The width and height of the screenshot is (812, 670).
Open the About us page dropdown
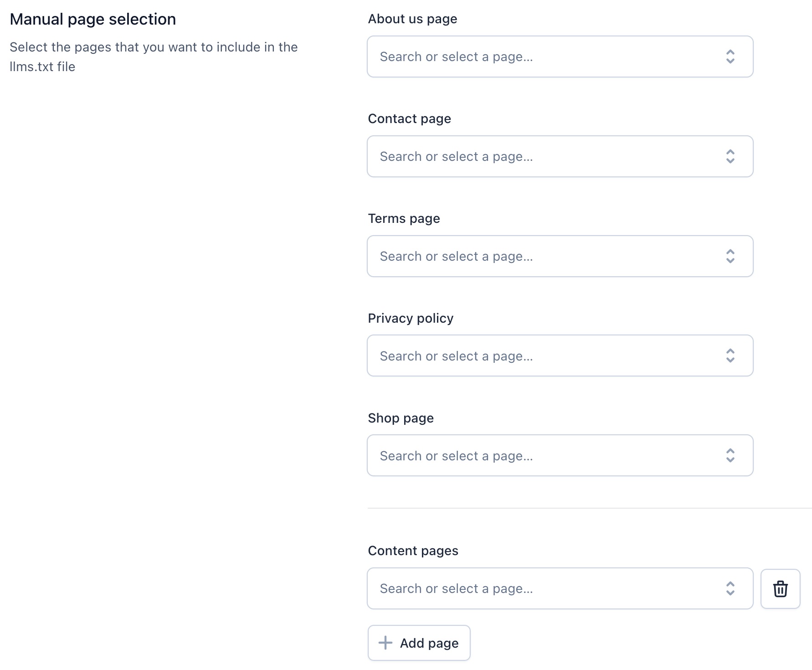[x=560, y=57]
